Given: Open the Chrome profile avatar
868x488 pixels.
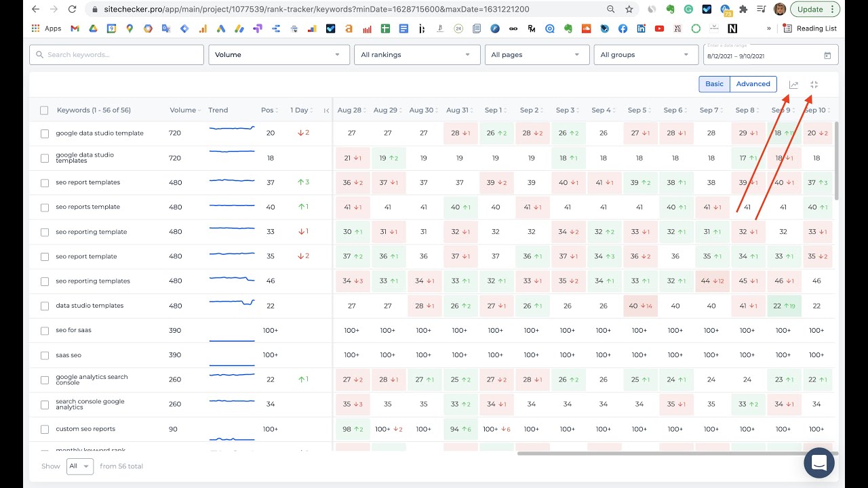Looking at the screenshot, I should click(780, 9).
